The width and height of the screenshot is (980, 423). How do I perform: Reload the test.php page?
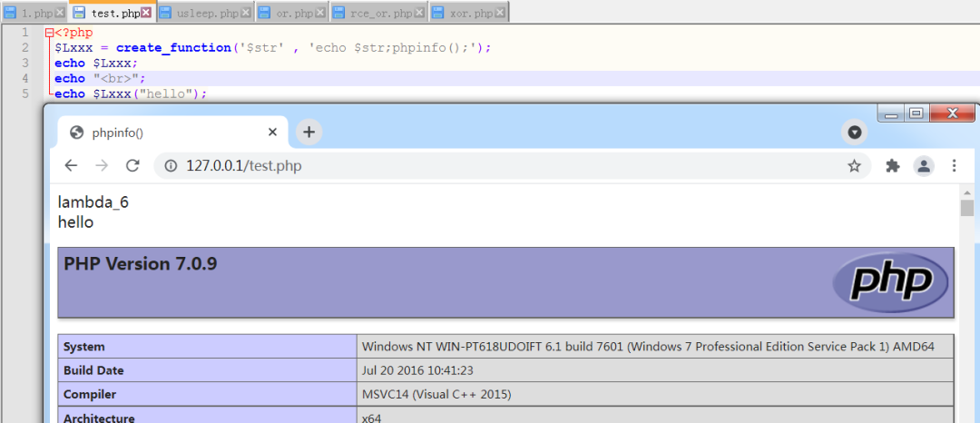[132, 165]
